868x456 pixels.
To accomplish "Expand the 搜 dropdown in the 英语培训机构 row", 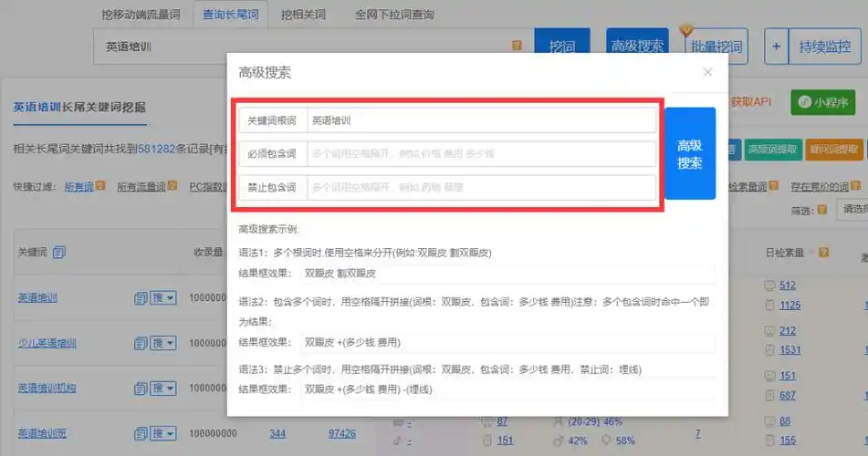I will [x=163, y=389].
